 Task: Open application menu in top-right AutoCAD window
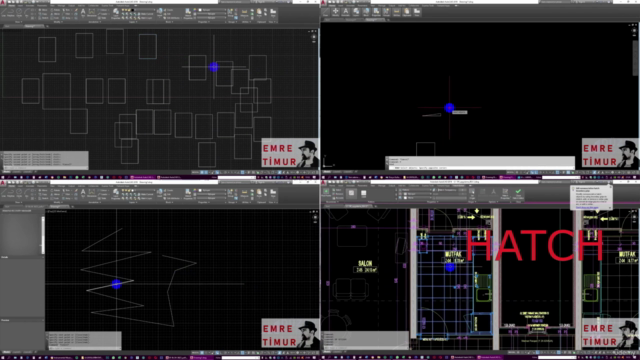tap(323, 2)
